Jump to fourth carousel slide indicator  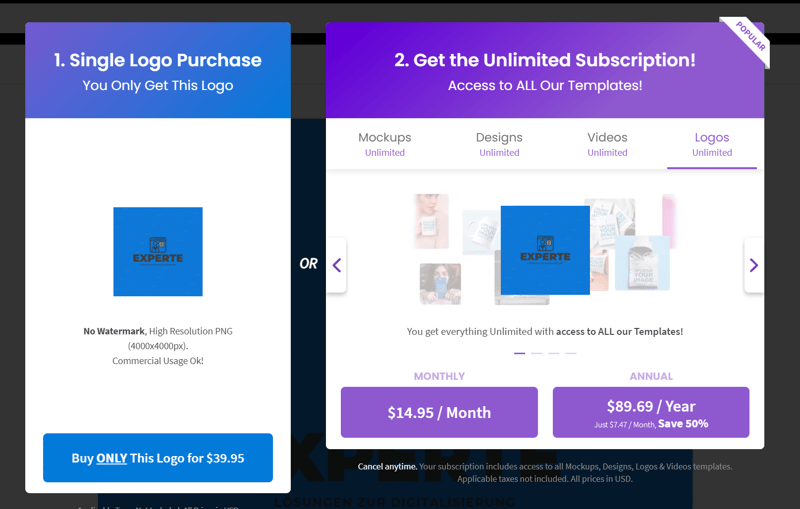point(571,353)
